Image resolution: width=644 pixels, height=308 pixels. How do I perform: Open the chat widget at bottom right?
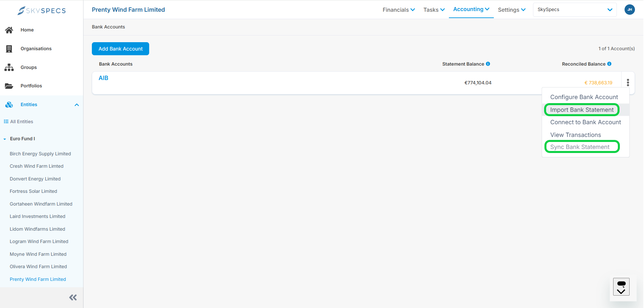click(621, 287)
